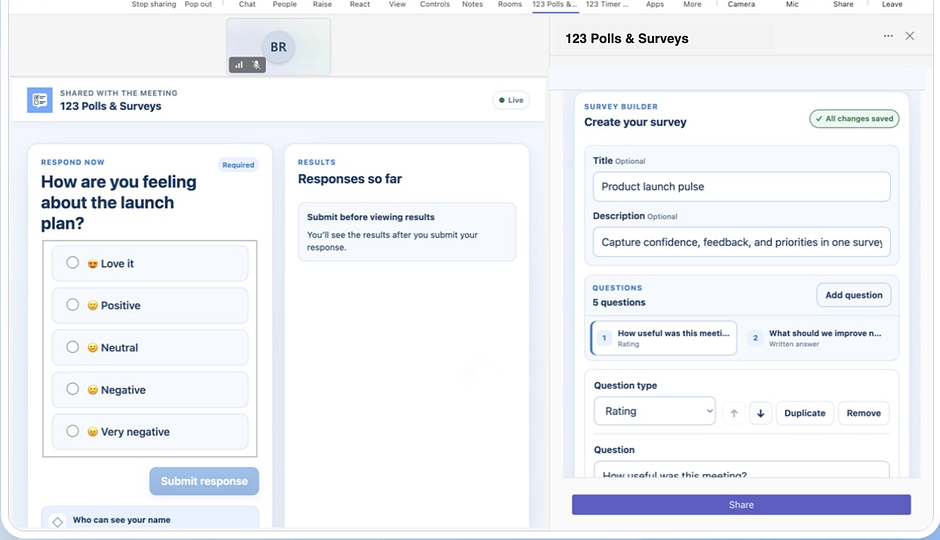Click the BR participant avatar
The height and width of the screenshot is (540, 940).
tap(278, 47)
